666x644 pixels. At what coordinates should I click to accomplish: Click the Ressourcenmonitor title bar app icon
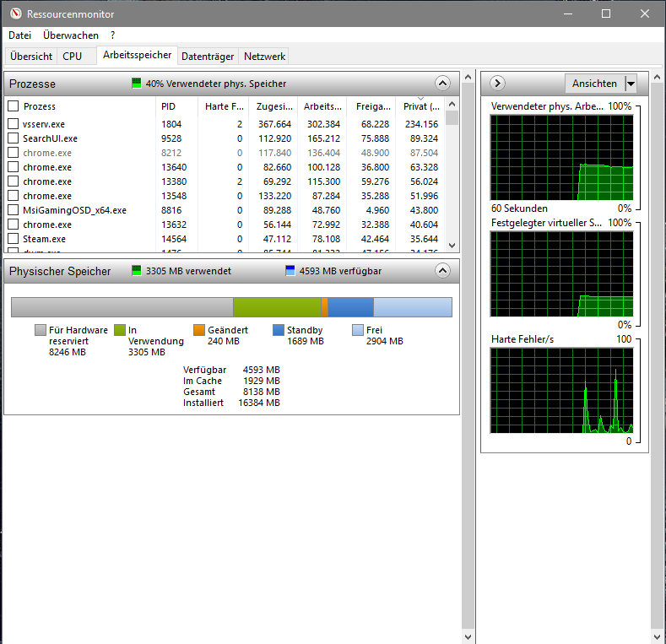[16, 14]
